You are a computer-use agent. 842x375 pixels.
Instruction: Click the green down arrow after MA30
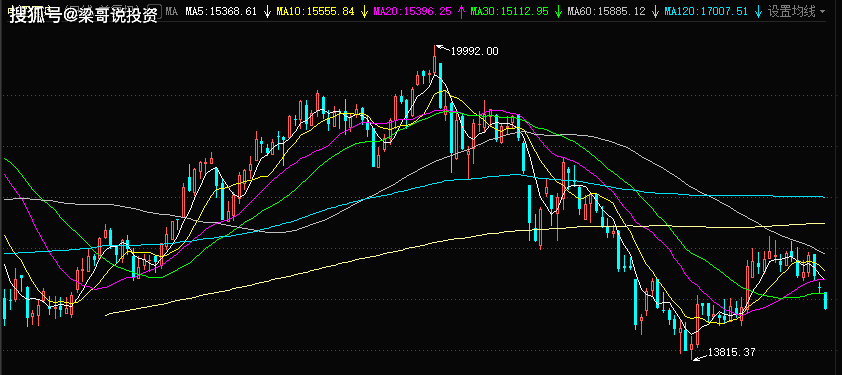558,11
